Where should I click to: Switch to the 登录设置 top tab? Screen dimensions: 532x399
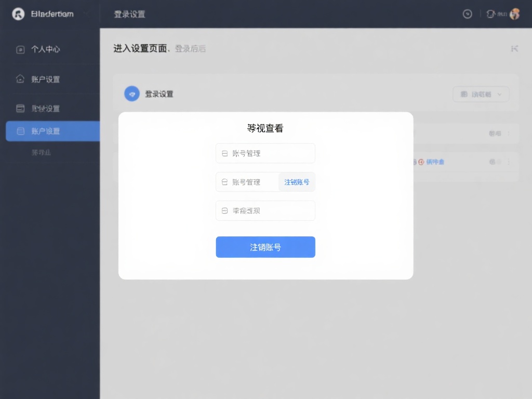pyautogui.click(x=130, y=14)
